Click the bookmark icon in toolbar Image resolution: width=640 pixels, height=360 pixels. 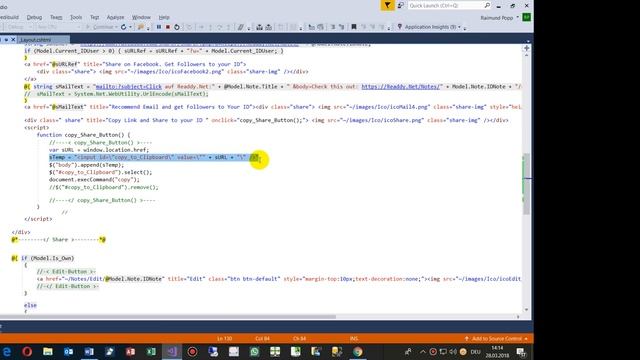[x=354, y=27]
